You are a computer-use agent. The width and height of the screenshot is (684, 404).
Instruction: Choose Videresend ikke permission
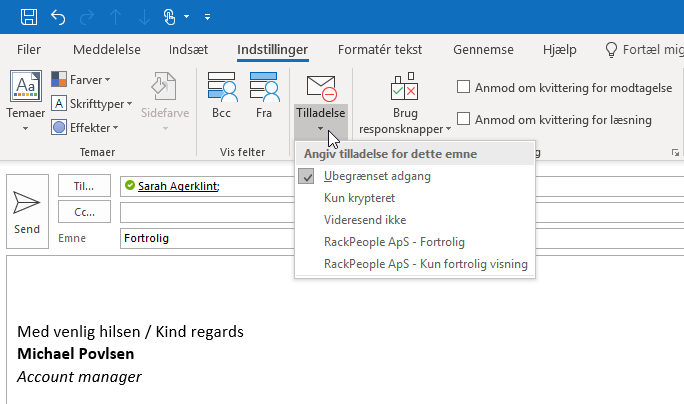click(x=364, y=220)
